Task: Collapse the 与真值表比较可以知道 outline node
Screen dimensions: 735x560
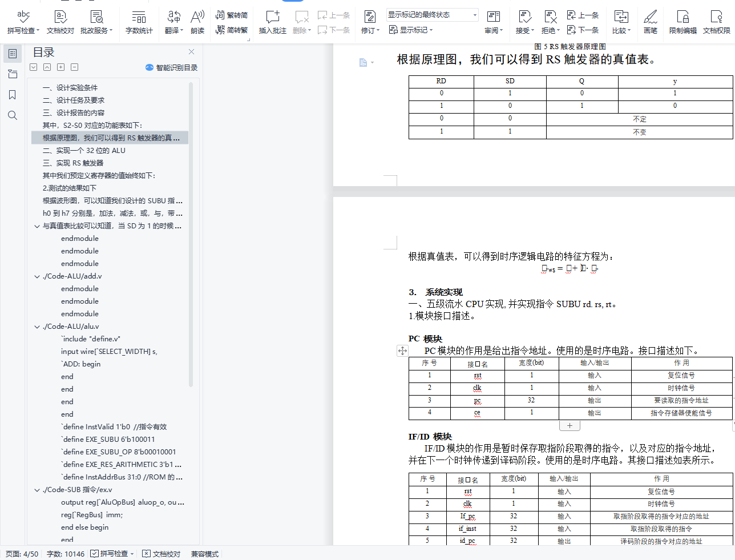Action: tap(37, 226)
